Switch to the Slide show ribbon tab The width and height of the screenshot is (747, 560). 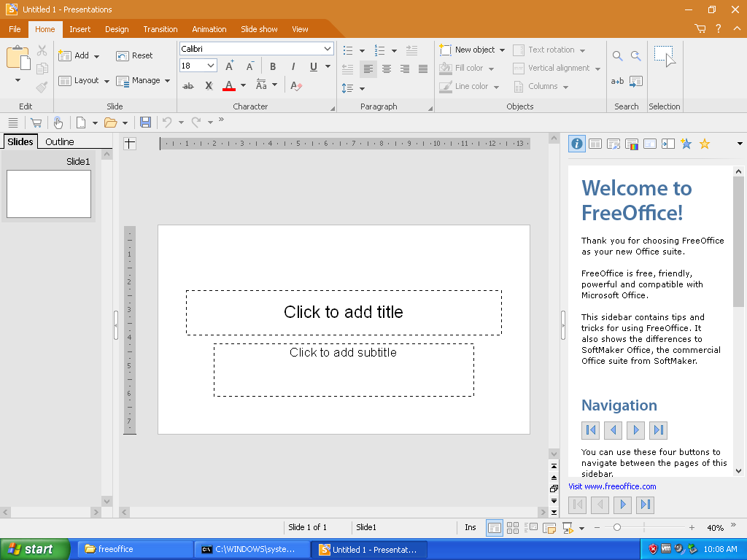coord(259,29)
